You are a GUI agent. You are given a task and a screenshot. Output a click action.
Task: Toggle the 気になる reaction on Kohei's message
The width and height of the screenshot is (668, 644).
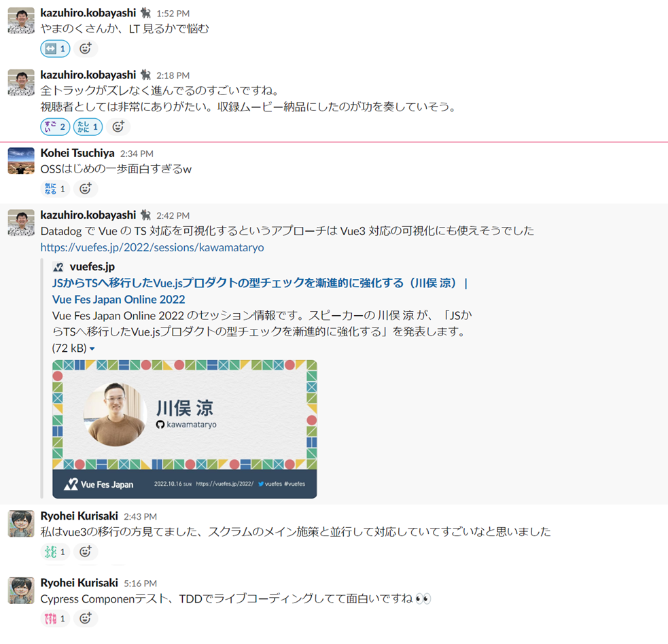pos(55,189)
